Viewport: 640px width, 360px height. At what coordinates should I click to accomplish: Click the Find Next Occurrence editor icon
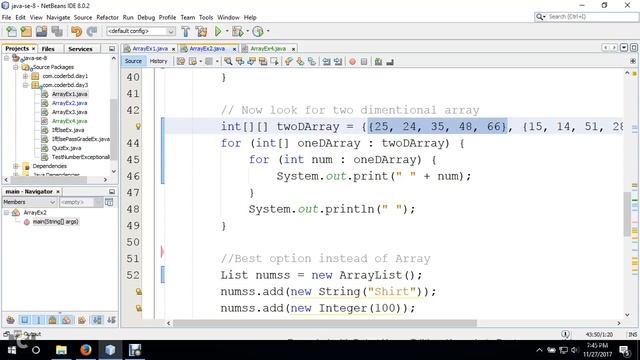251,62
